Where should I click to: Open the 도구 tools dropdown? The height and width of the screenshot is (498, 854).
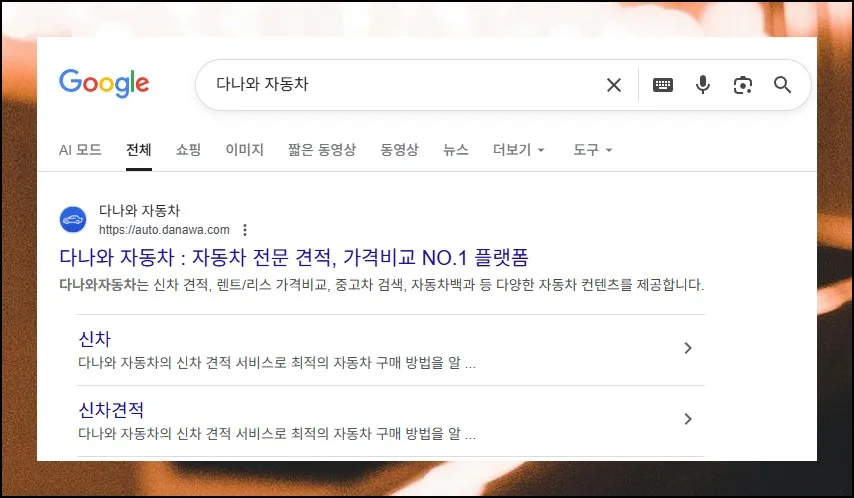(593, 150)
